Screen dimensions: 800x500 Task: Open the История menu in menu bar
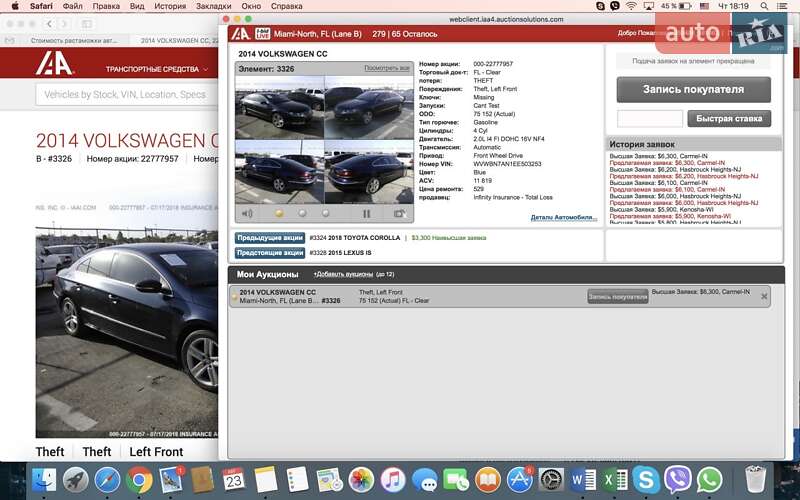click(x=170, y=6)
